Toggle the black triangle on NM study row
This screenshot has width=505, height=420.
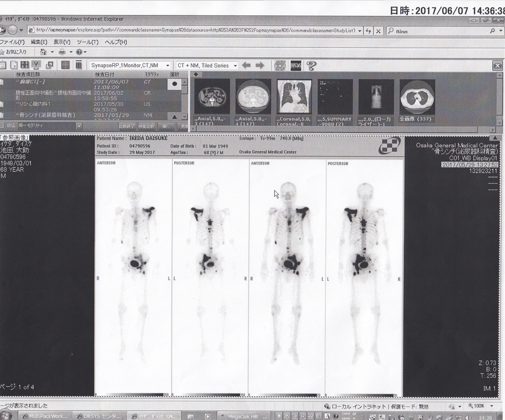pyautogui.click(x=175, y=117)
